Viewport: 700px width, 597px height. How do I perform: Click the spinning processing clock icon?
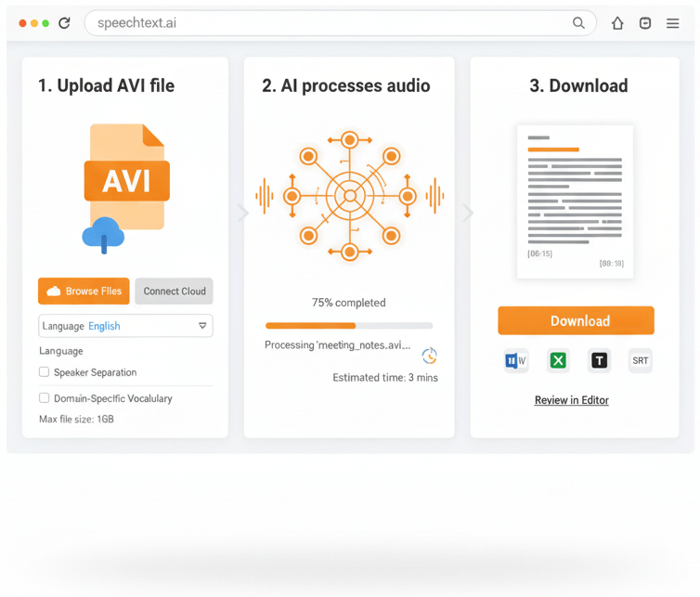click(430, 356)
